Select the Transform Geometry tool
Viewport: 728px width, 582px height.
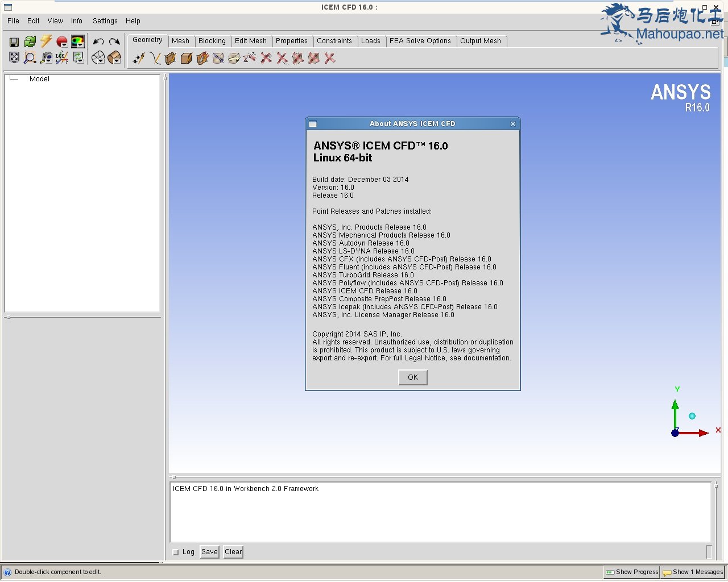(x=234, y=58)
